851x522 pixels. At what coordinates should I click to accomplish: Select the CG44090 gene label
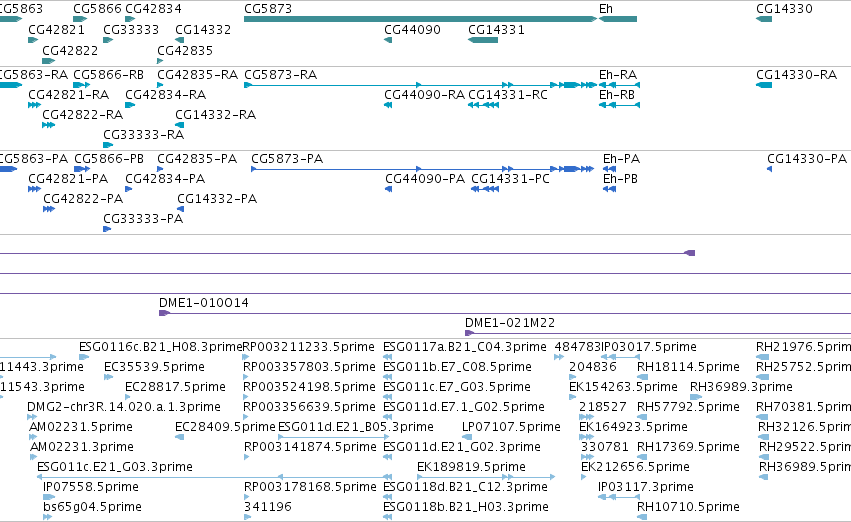click(412, 30)
